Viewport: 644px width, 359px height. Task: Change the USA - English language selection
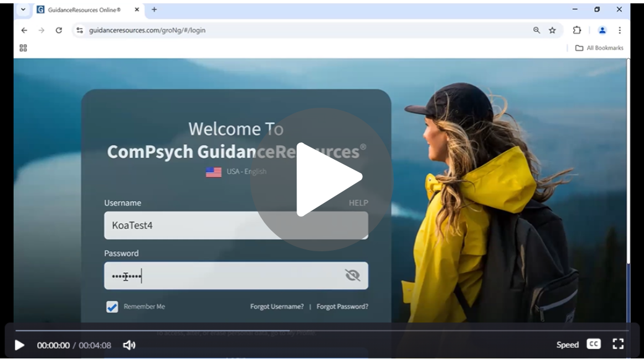[x=236, y=171]
